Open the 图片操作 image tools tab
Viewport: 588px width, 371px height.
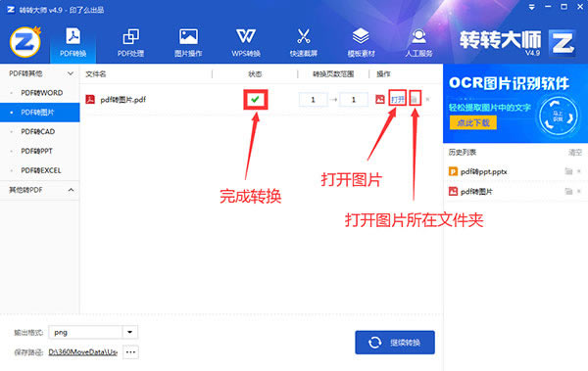coord(188,43)
